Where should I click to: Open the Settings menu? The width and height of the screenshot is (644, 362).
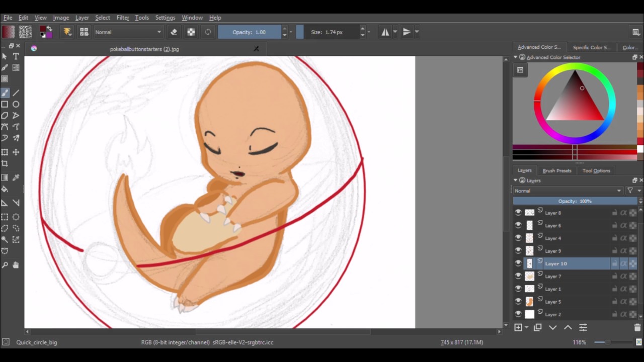pos(165,18)
